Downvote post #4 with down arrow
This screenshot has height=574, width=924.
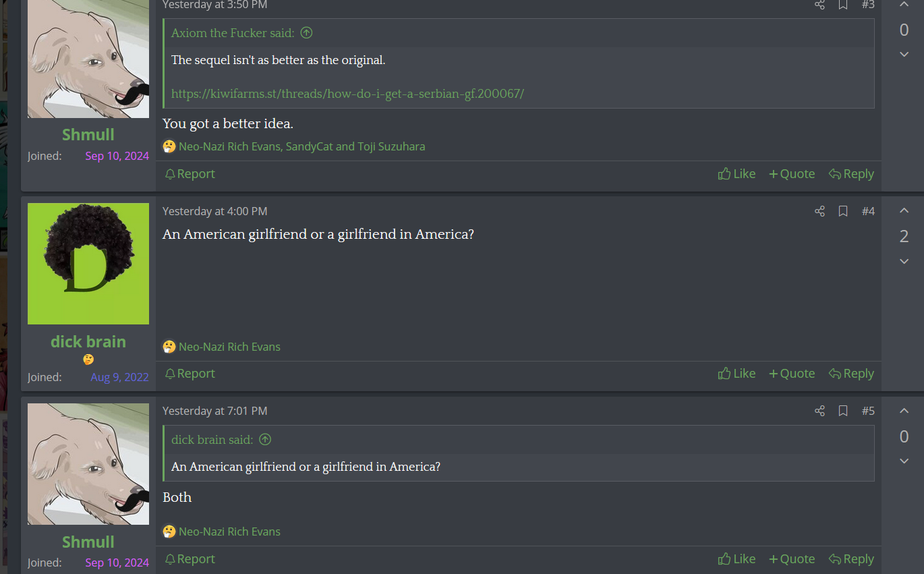[904, 262]
